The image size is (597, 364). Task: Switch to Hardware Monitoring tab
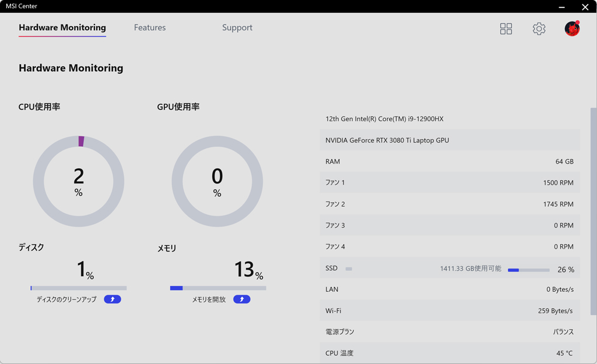click(x=62, y=27)
